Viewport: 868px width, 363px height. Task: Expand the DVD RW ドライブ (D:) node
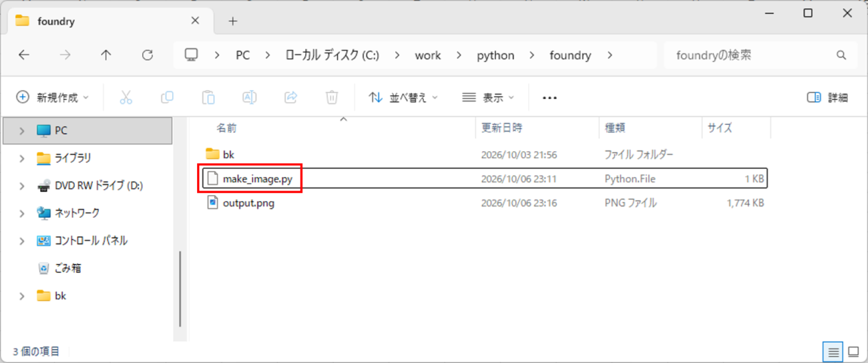tap(22, 186)
